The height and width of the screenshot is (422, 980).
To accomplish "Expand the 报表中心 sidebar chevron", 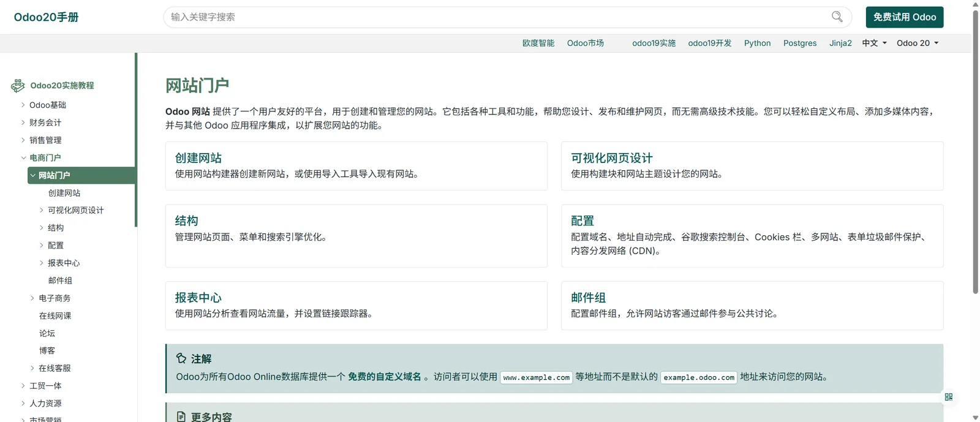I will coord(42,263).
